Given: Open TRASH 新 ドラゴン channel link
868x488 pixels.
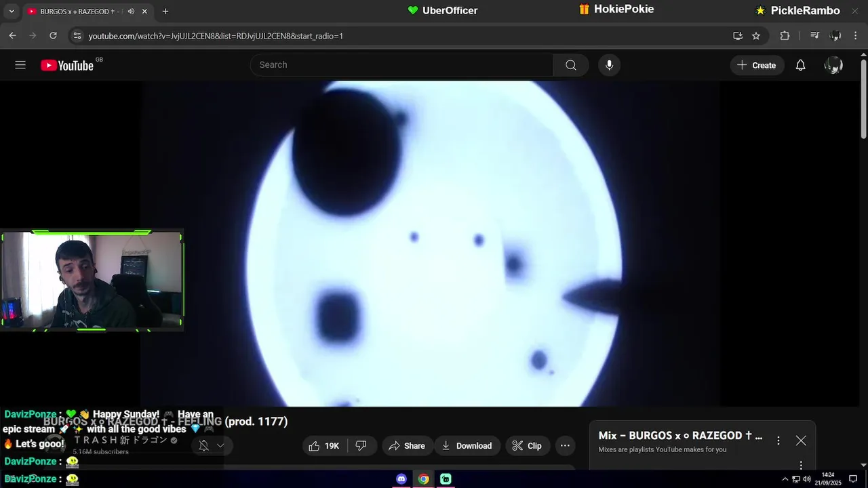Looking at the screenshot, I should click(120, 440).
